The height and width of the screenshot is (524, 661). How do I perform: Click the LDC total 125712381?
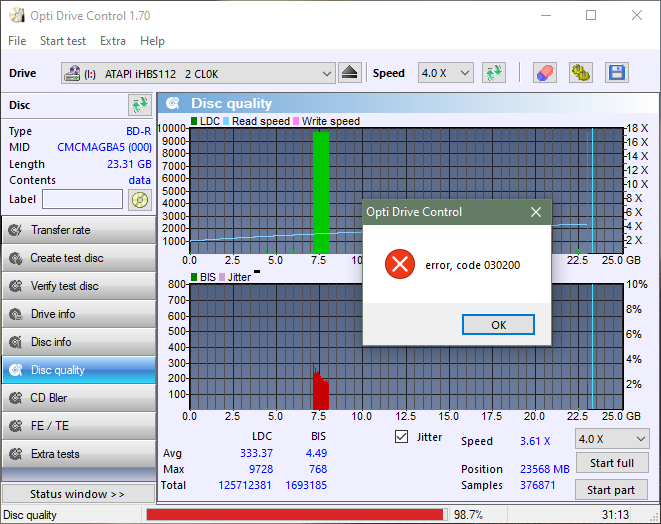click(x=245, y=485)
